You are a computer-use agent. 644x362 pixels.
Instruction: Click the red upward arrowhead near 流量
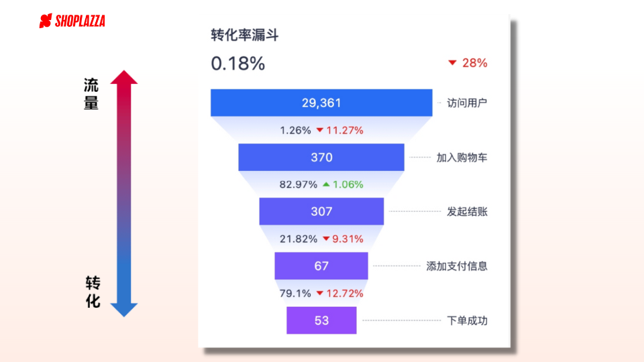point(123,77)
